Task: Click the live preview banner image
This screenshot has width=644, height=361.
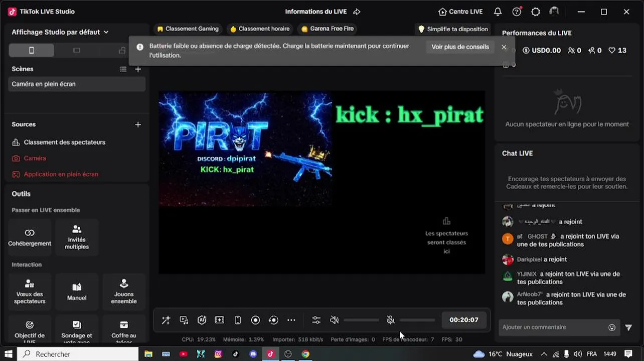Action: (x=245, y=149)
